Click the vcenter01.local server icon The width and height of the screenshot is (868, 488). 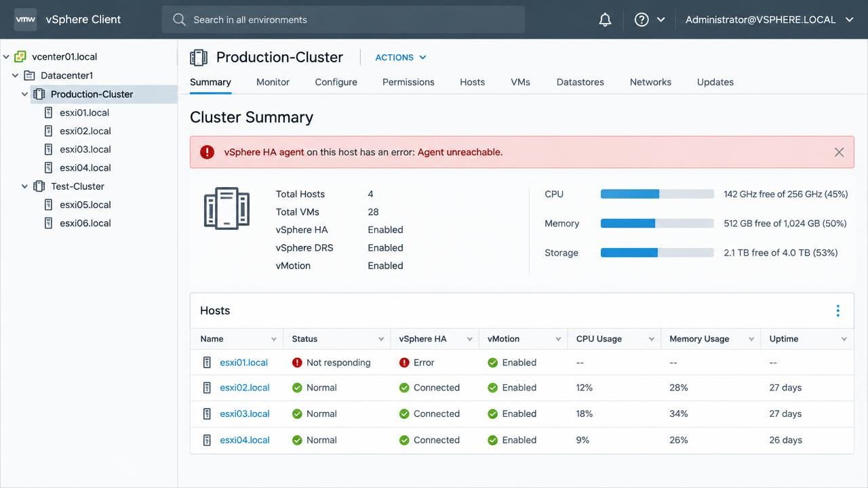coord(20,57)
